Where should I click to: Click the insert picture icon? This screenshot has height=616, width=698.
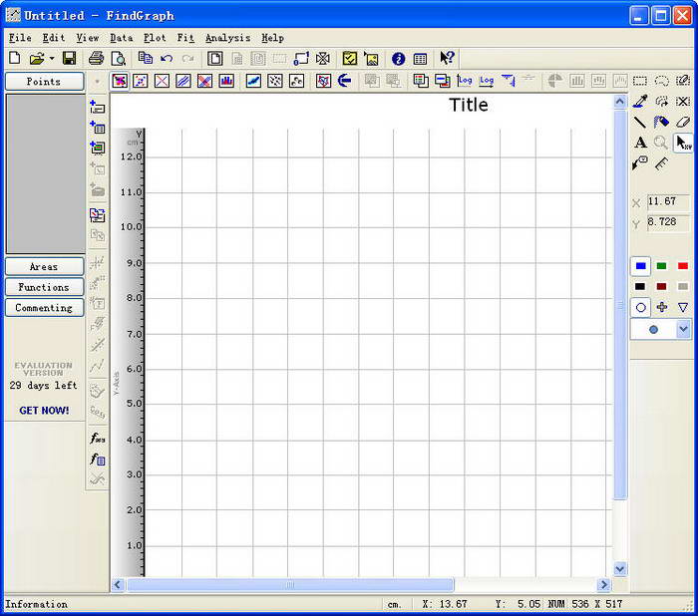pos(371,58)
